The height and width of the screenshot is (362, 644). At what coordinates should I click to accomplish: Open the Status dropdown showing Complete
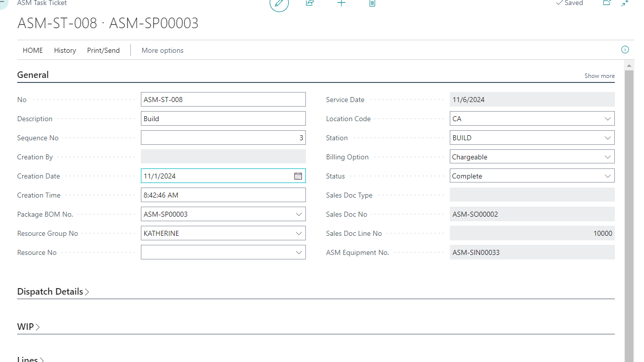(x=607, y=176)
